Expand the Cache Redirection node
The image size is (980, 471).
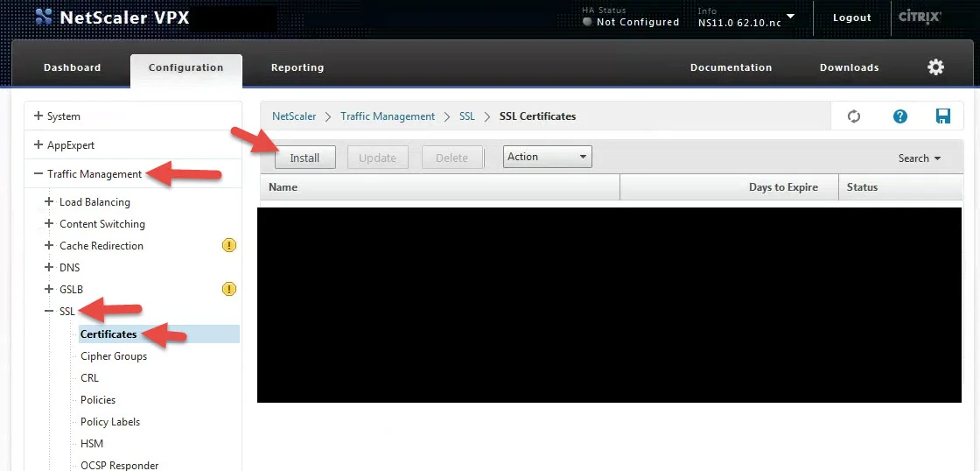click(x=49, y=245)
